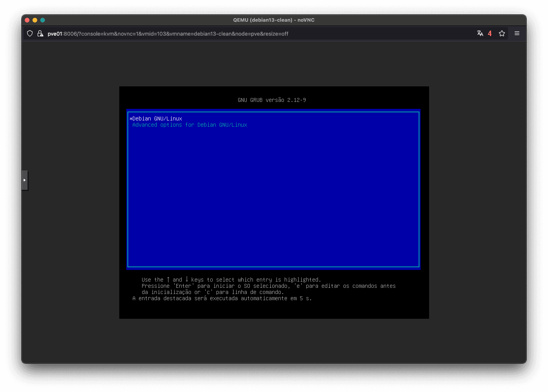Select Advanced options for Debian GNU/Linux
This screenshot has width=548, height=392.
pyautogui.click(x=273, y=125)
